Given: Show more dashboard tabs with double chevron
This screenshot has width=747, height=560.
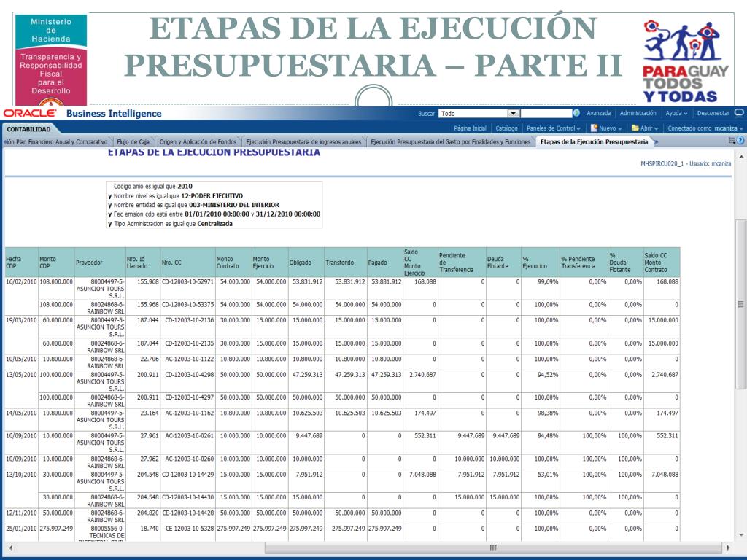Looking at the screenshot, I should (x=656, y=142).
